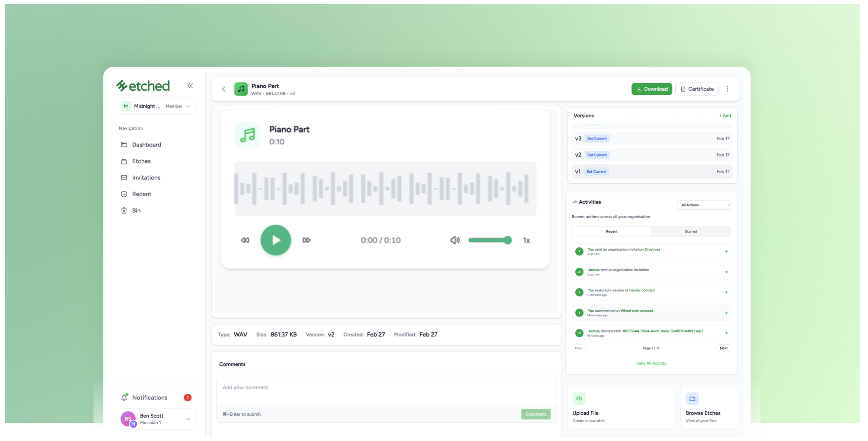868x441 pixels.
Task: Click the fast-forward icon
Action: pos(306,240)
